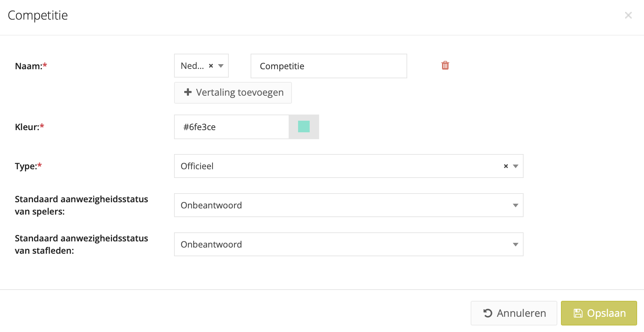This screenshot has width=644, height=332.
Task: Click the undo arrow icon on Annuleren
Action: (x=488, y=313)
